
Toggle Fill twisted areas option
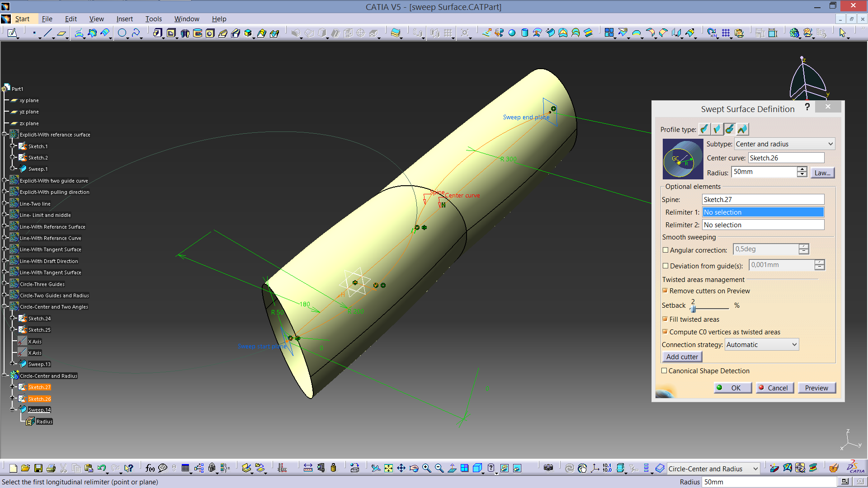(x=665, y=319)
